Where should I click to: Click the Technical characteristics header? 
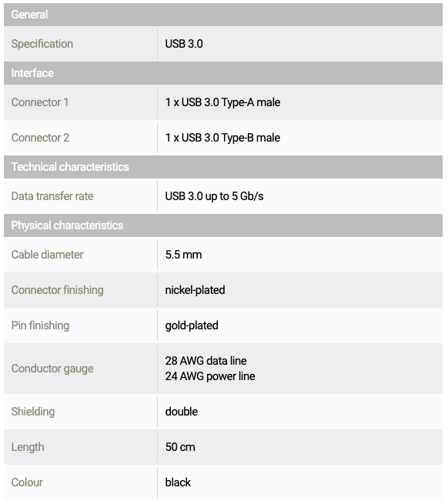223,167
